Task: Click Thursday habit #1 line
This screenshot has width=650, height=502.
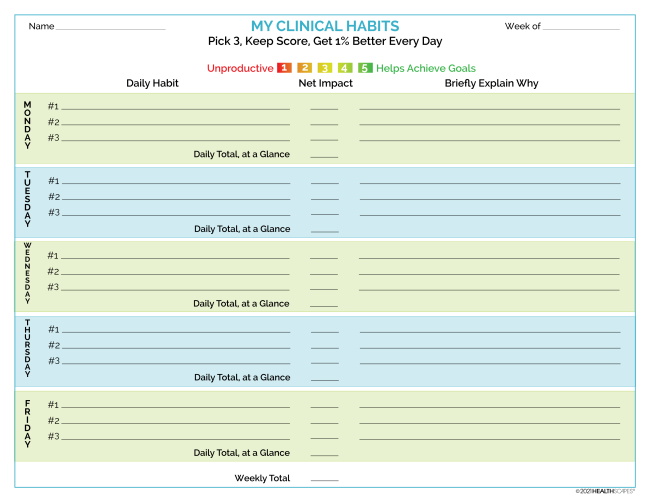Action: [175, 330]
